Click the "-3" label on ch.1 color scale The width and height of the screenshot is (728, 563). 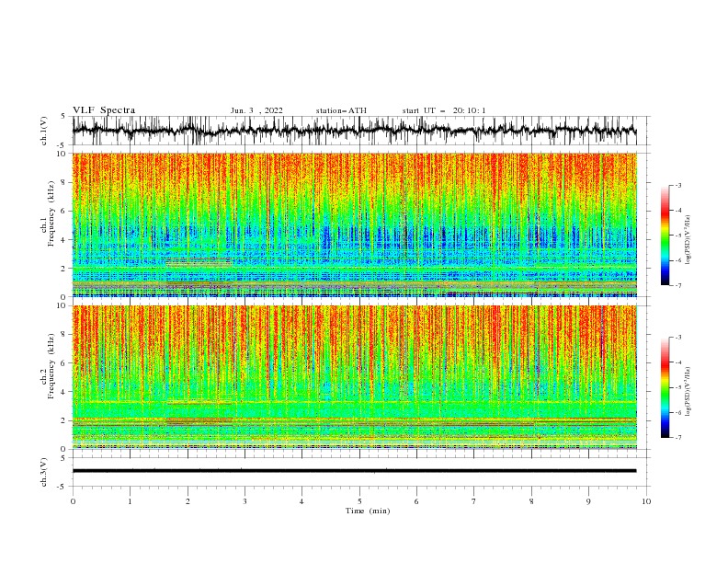[678, 185]
